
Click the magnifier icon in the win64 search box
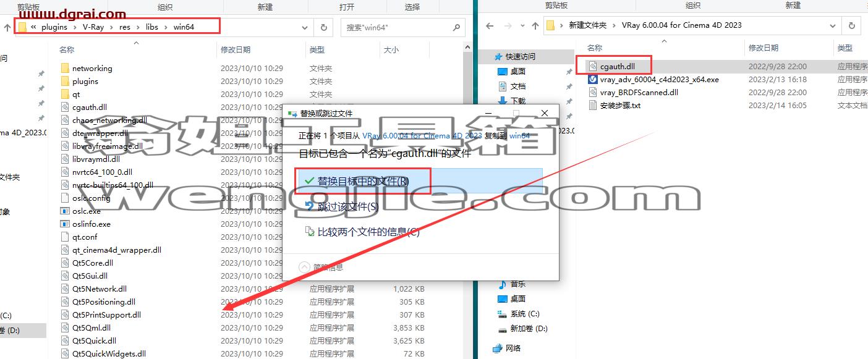click(456, 27)
